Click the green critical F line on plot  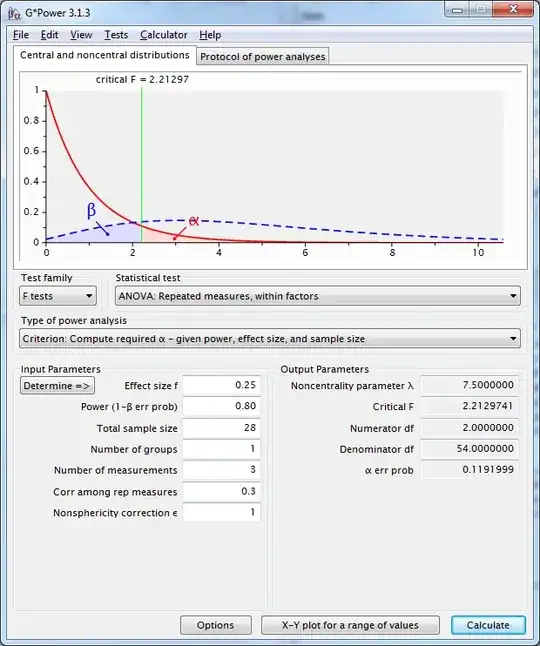tap(141, 165)
